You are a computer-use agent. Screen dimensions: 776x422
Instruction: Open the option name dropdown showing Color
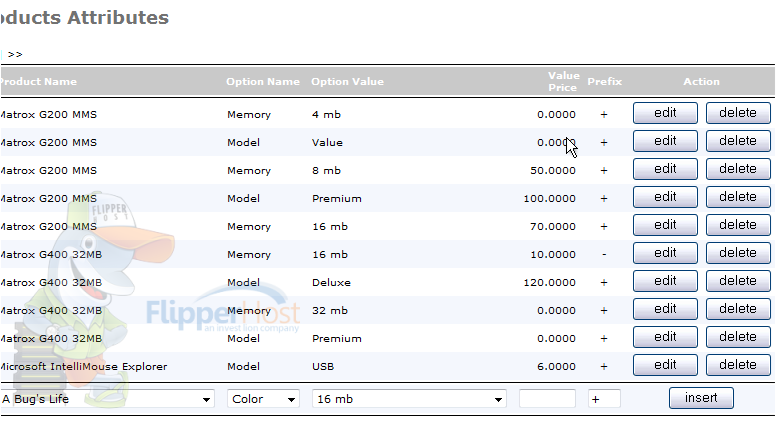pyautogui.click(x=263, y=399)
